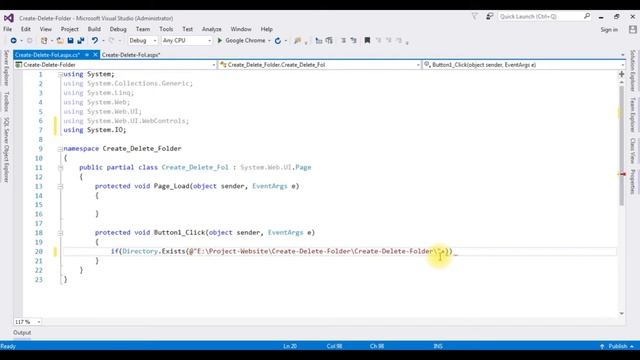Collapse the class block on line 11
This screenshot has height=360, width=640.
[60, 168]
